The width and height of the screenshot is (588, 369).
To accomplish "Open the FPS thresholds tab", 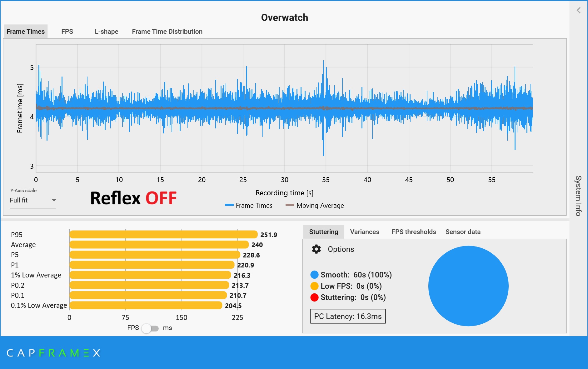I will tap(414, 232).
